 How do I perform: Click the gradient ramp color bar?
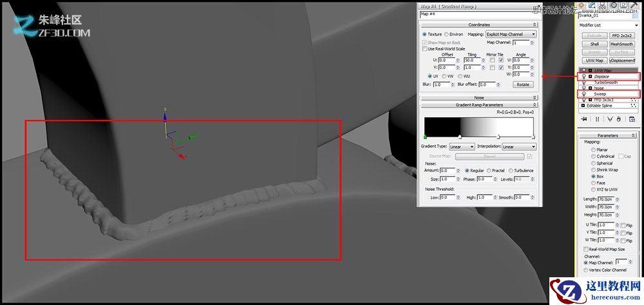[479, 126]
